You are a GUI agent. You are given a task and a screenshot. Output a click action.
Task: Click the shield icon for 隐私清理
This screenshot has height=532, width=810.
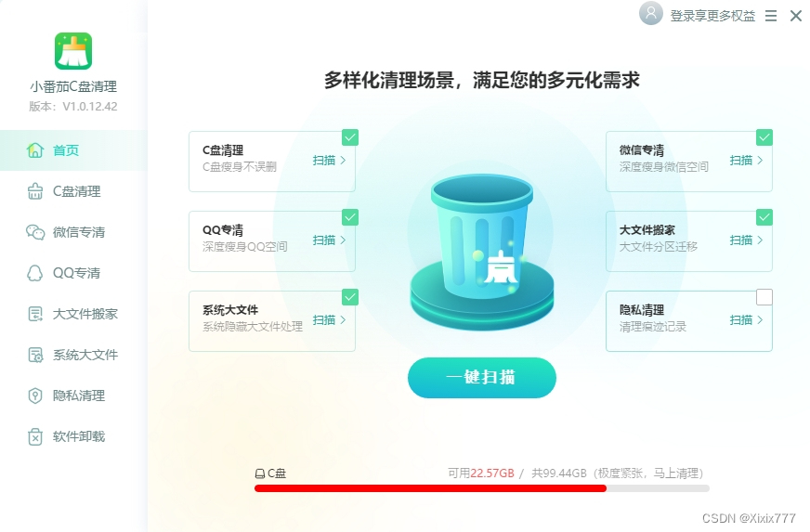pyautogui.click(x=35, y=396)
